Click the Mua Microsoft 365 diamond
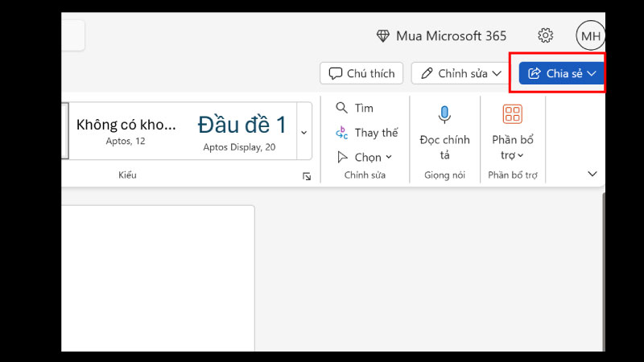This screenshot has width=644, height=362. 382,36
